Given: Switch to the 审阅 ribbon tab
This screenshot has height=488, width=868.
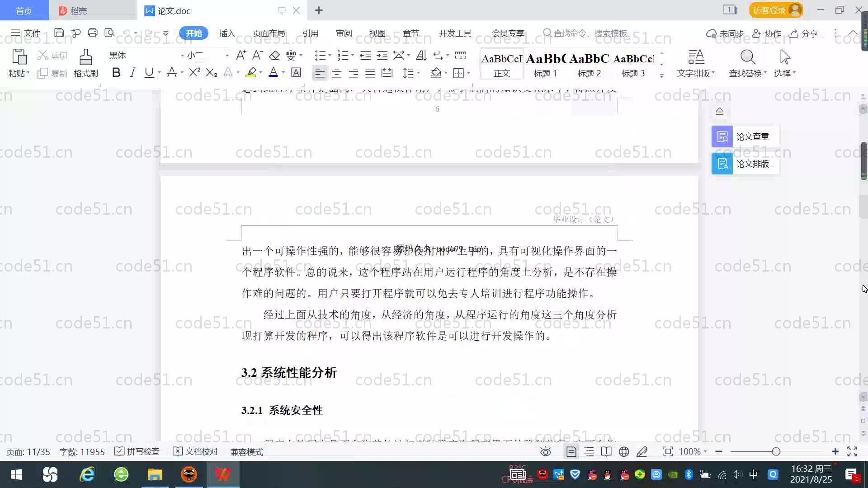Looking at the screenshot, I should coord(344,33).
